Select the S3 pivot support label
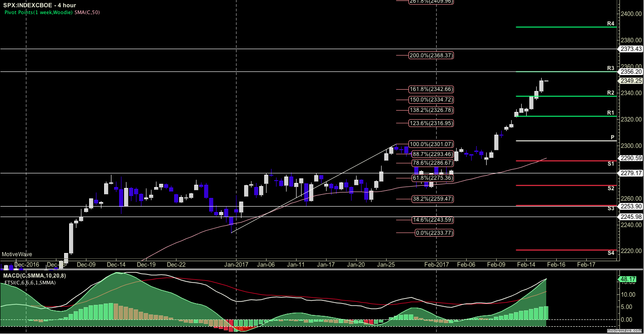 click(x=611, y=208)
